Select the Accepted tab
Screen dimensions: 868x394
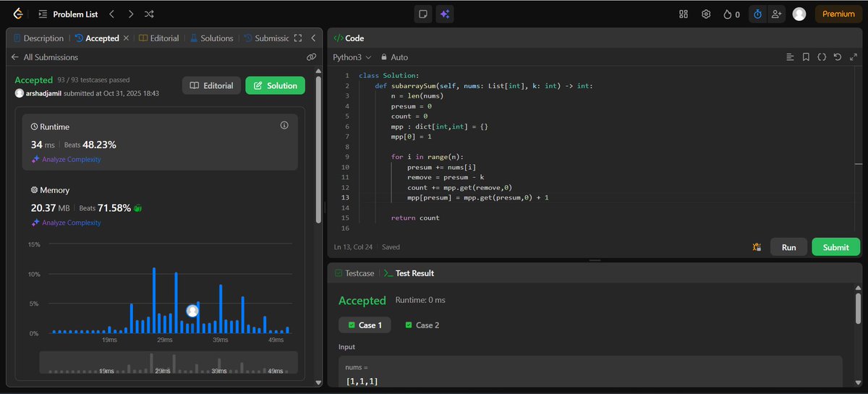(x=97, y=38)
